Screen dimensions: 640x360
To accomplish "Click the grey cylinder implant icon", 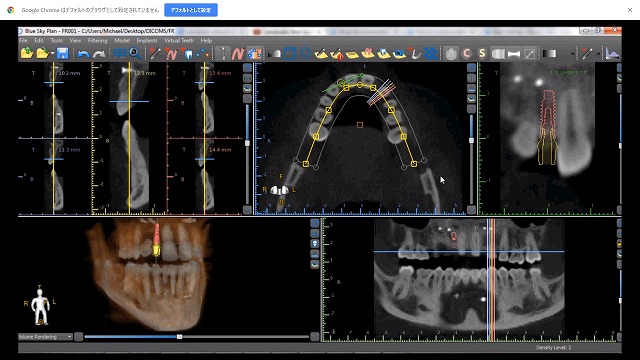I will pos(498,53).
